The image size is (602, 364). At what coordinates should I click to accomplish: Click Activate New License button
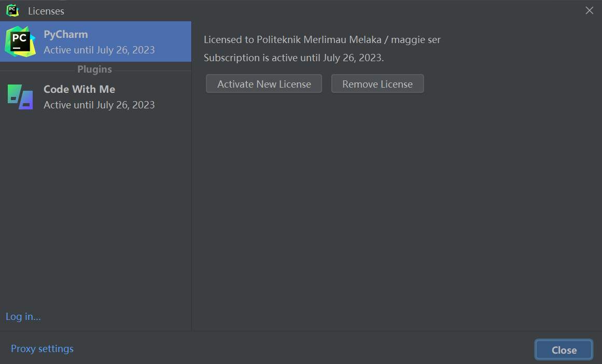tap(264, 83)
